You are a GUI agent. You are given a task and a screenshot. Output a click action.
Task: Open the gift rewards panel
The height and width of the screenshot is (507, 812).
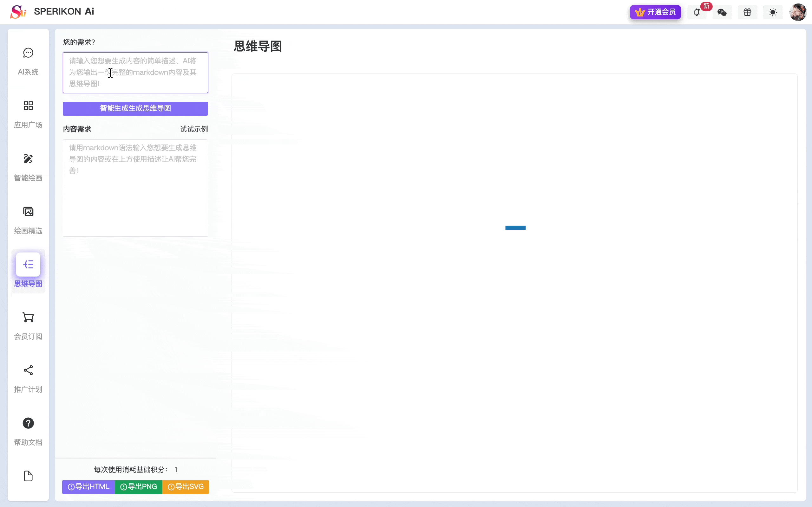pos(747,12)
